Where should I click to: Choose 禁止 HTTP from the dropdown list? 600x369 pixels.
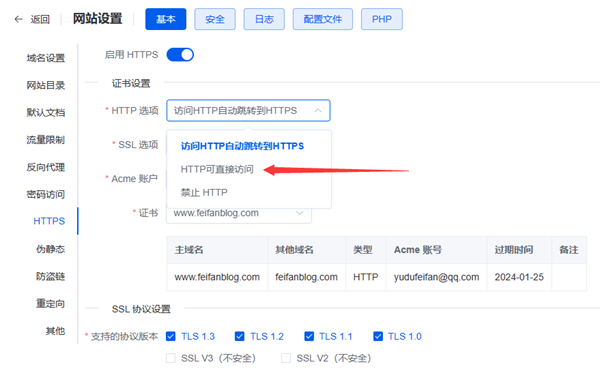pos(204,192)
